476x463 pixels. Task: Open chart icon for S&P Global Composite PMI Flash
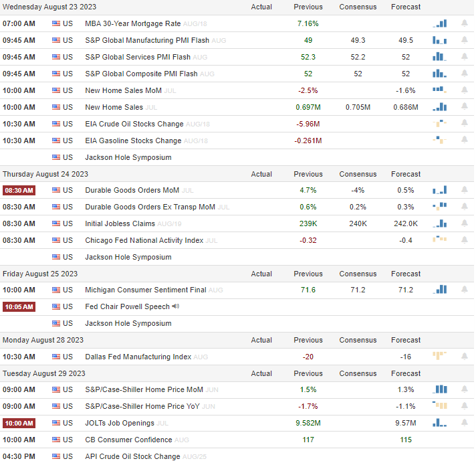tap(439, 74)
